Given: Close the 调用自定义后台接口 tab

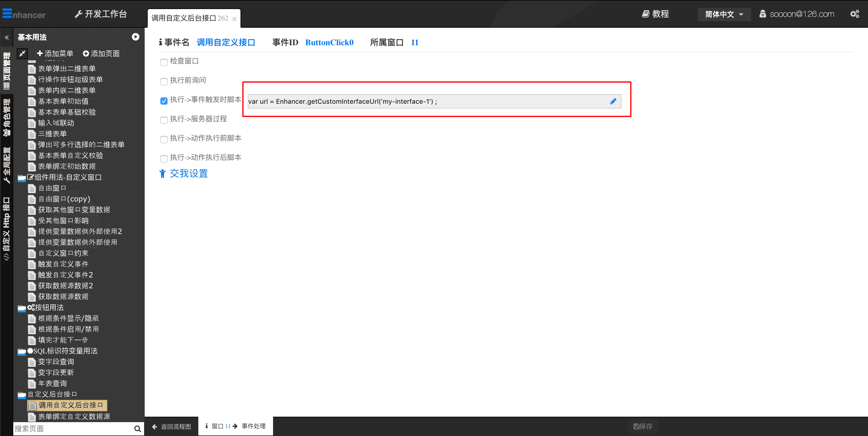Looking at the screenshot, I should point(234,19).
